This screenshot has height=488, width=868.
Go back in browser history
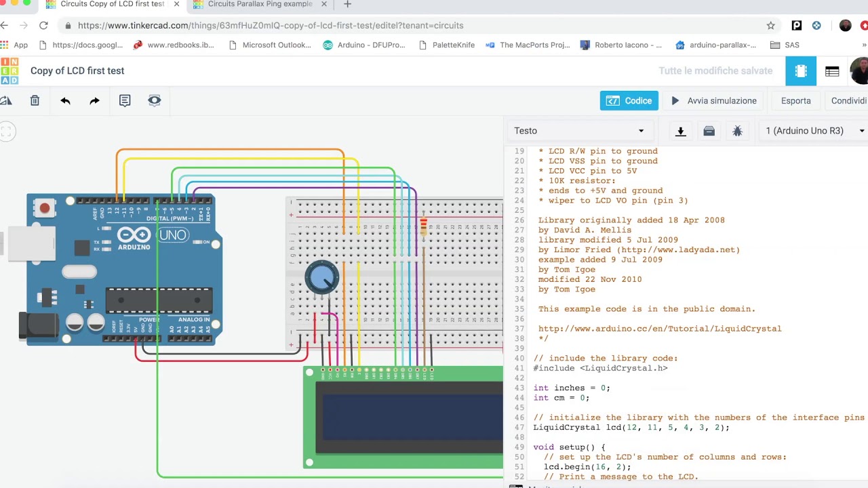[4, 25]
